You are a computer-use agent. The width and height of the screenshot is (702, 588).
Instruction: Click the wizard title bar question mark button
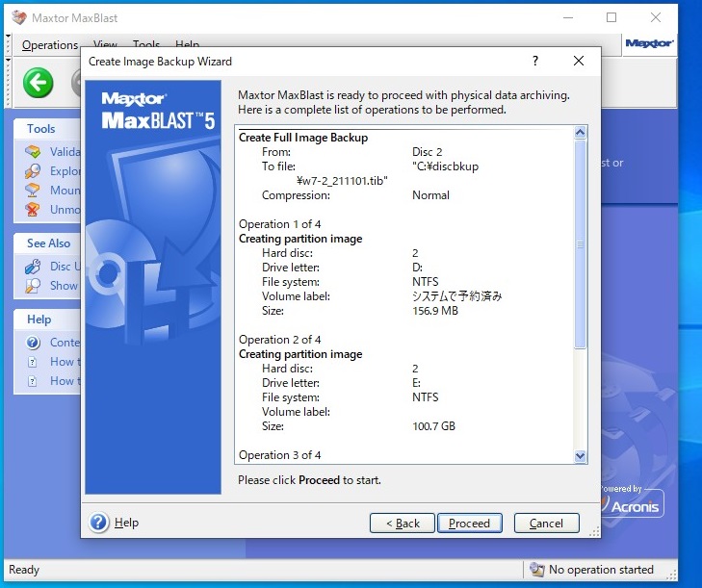tap(535, 61)
